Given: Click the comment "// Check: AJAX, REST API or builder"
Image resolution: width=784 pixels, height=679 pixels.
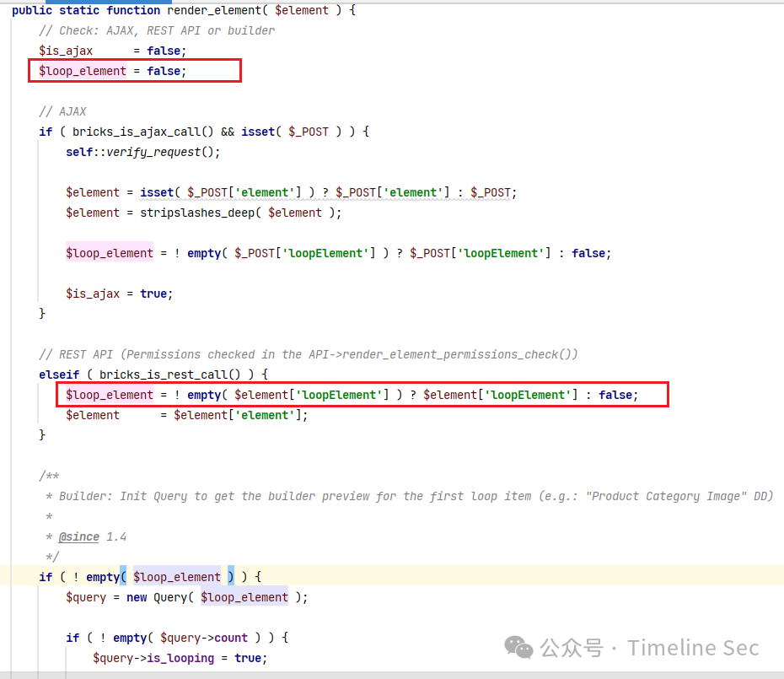Looking at the screenshot, I should pos(157,30).
